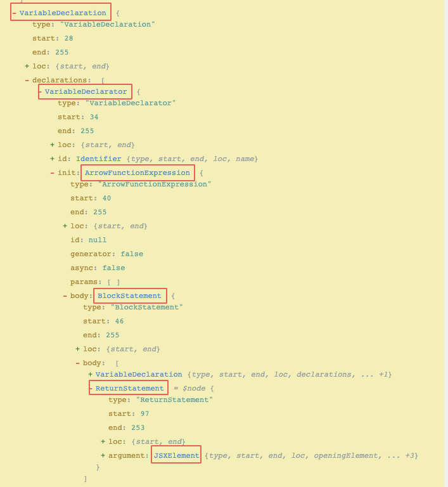Collapse the inner body array
The width and height of the screenshot is (448, 487).
click(77, 363)
